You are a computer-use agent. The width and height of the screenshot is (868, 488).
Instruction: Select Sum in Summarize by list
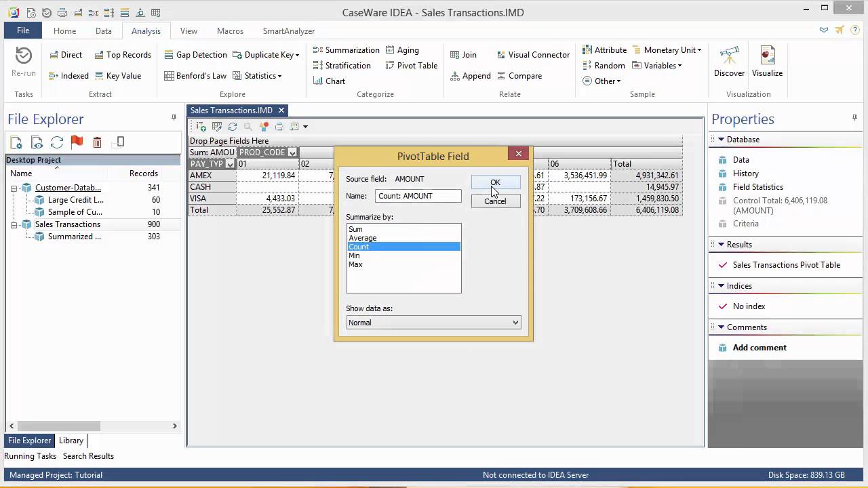click(403, 229)
